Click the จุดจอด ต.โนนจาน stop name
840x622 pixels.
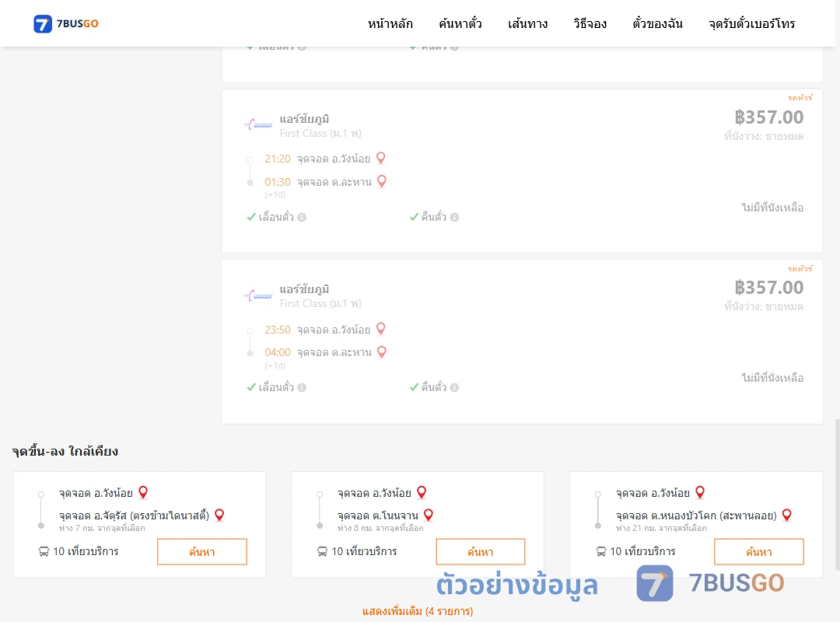pos(378,515)
